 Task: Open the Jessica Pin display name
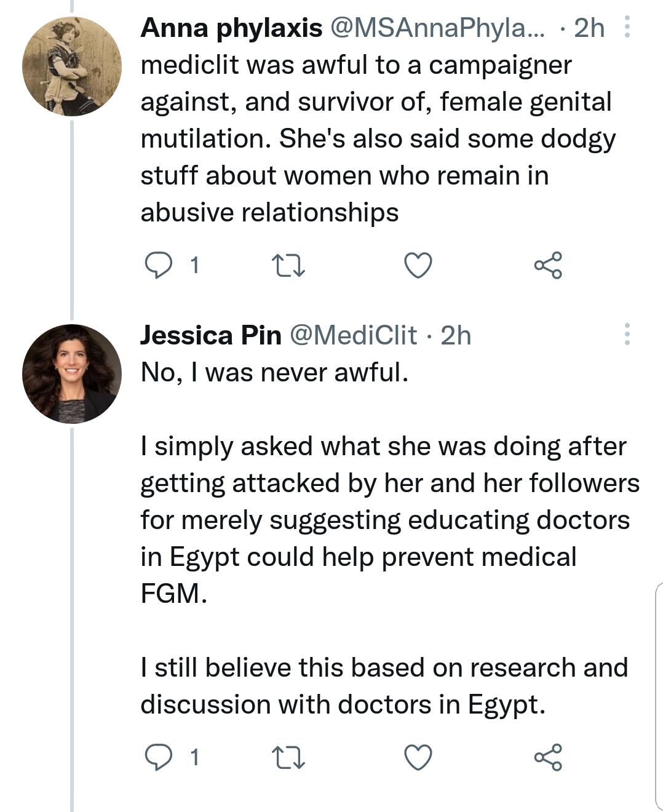pos(211,335)
